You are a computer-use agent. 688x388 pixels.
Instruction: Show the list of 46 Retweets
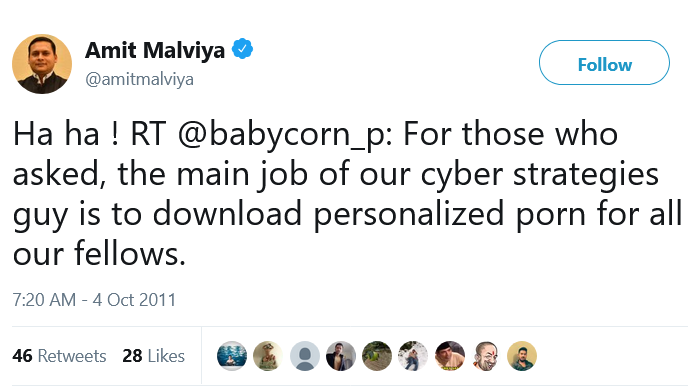click(59, 356)
